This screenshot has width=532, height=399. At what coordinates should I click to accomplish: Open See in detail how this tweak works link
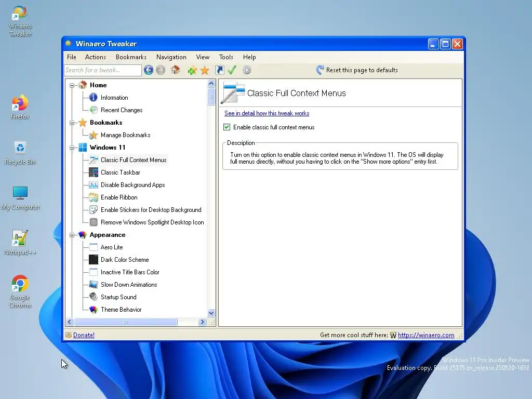(x=267, y=113)
